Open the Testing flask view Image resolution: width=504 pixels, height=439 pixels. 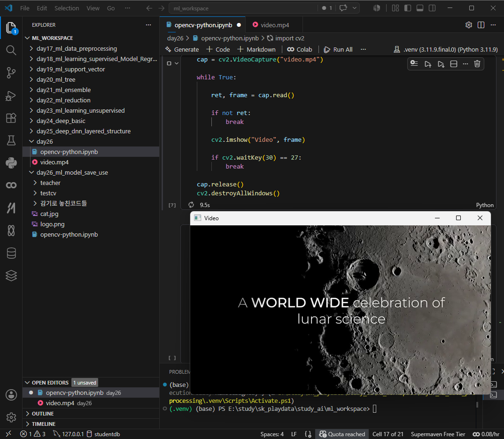click(11, 140)
